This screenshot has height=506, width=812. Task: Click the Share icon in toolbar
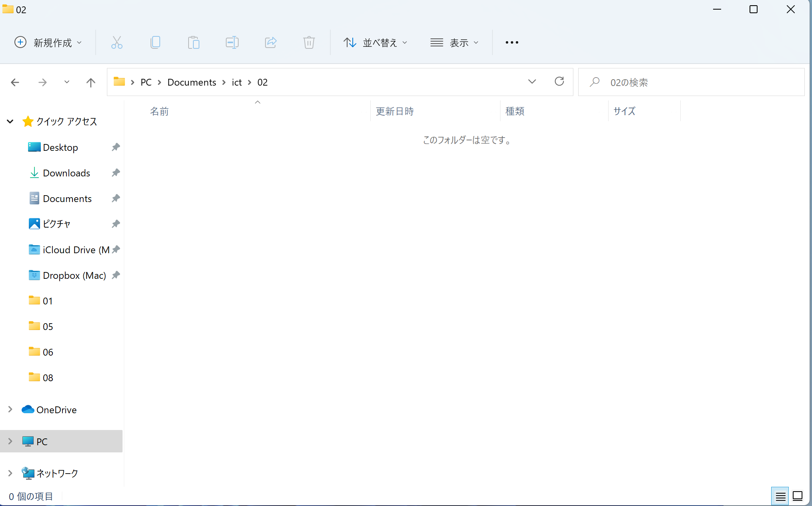271,42
